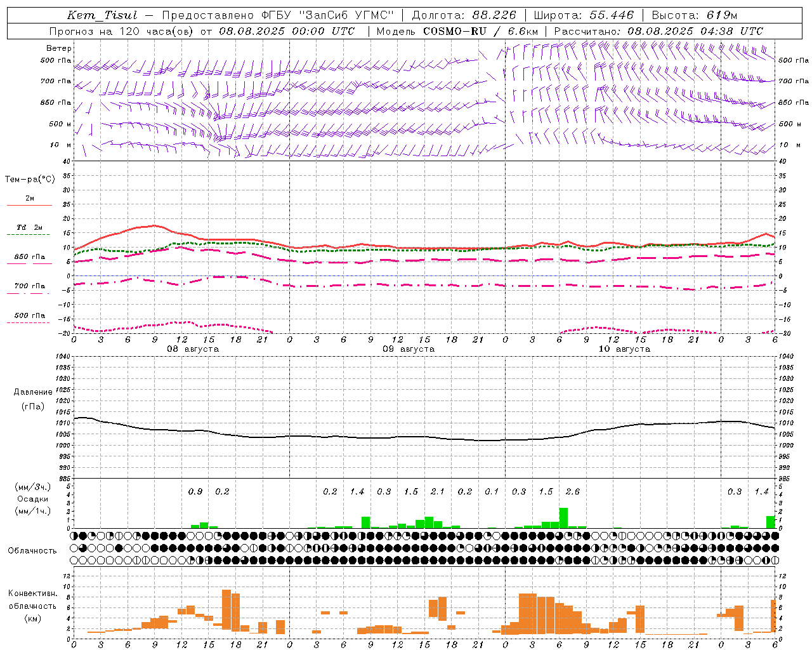This screenshot has height=650, width=812.
Task: Click the 'Осадки' precipitation label
Action: tap(33, 499)
